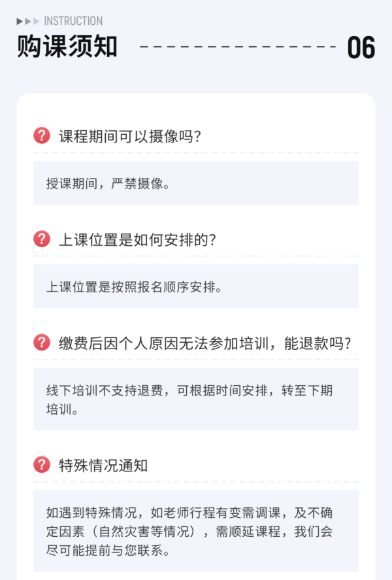Click the answer 上课位置是按照报名顺序安排

(196, 286)
